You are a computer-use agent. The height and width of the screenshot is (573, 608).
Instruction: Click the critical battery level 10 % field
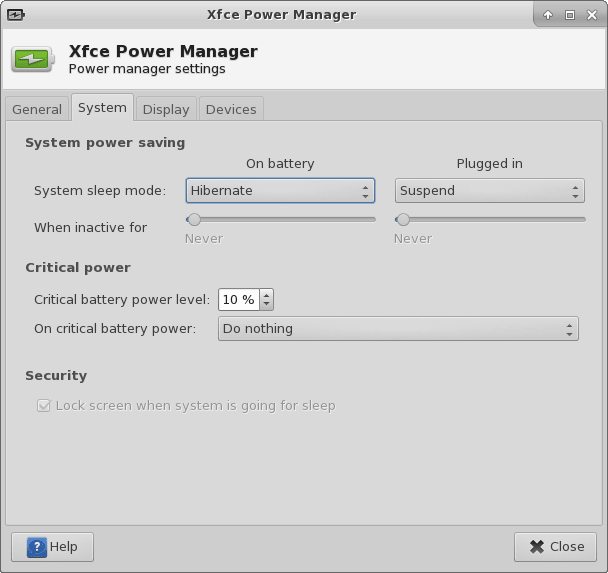point(238,300)
